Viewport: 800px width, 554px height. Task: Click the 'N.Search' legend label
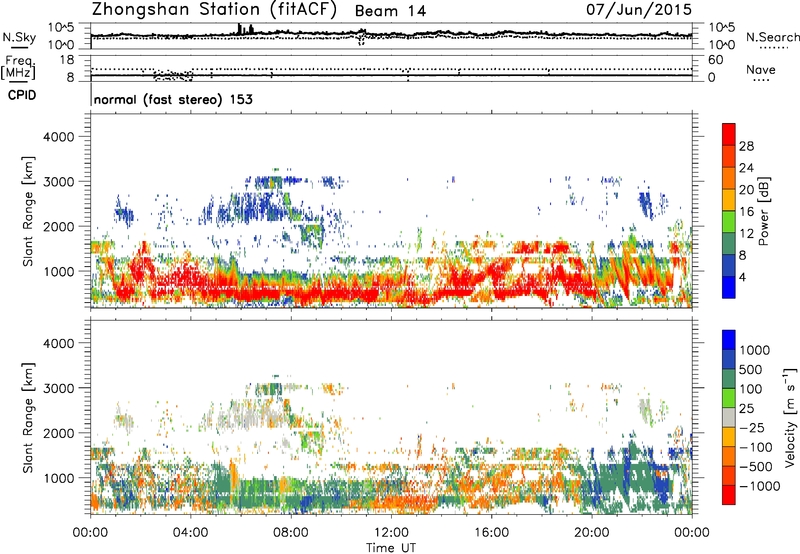(x=772, y=37)
